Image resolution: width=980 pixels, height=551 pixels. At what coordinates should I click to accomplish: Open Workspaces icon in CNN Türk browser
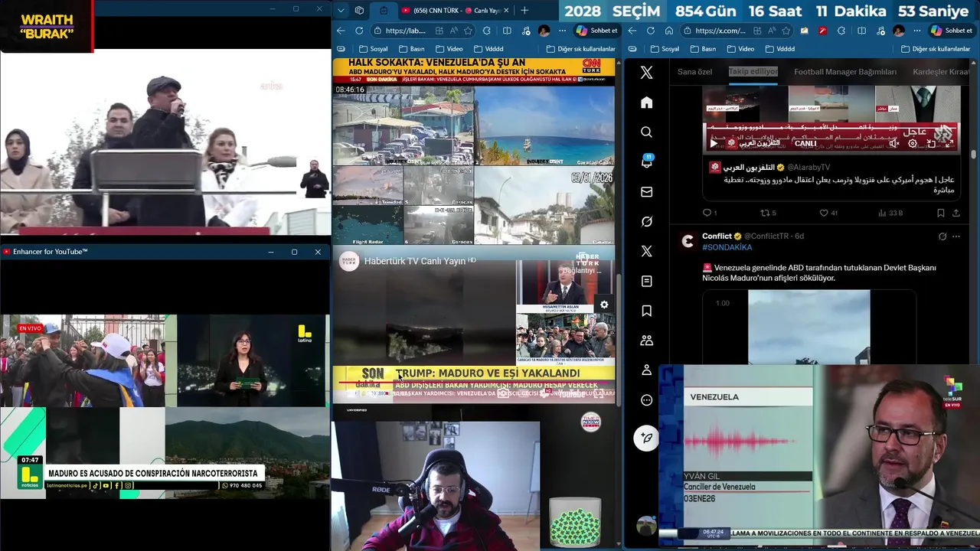360,11
